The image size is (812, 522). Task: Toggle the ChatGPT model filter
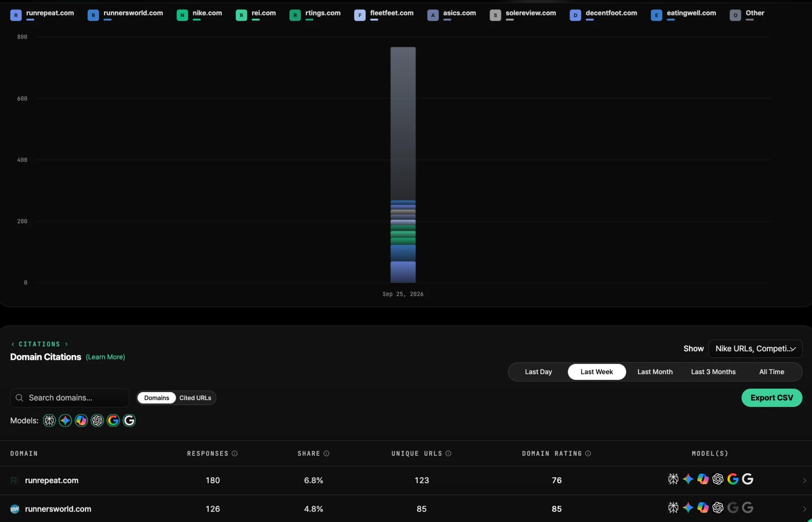[97, 420]
